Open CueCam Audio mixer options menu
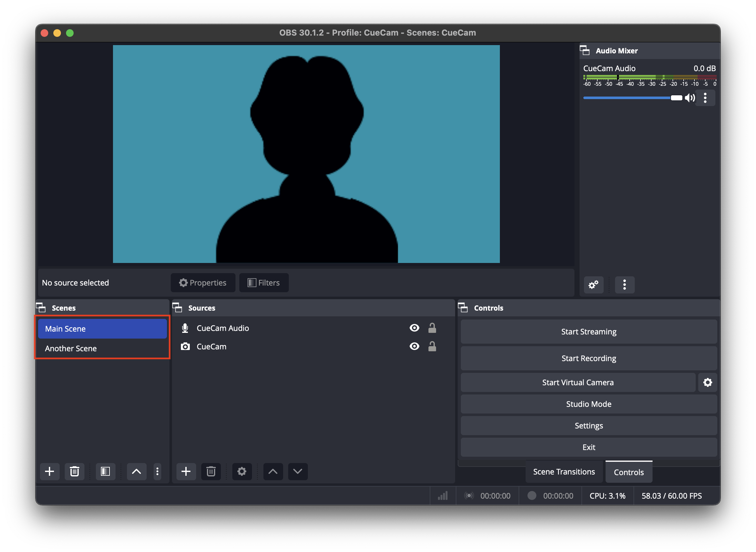Image resolution: width=756 pixels, height=552 pixels. 705,98
